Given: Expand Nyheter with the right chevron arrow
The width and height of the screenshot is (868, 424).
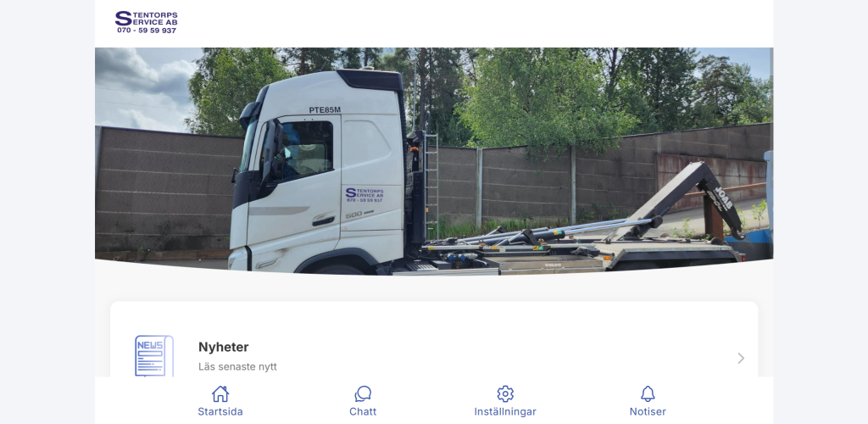Looking at the screenshot, I should click(741, 358).
